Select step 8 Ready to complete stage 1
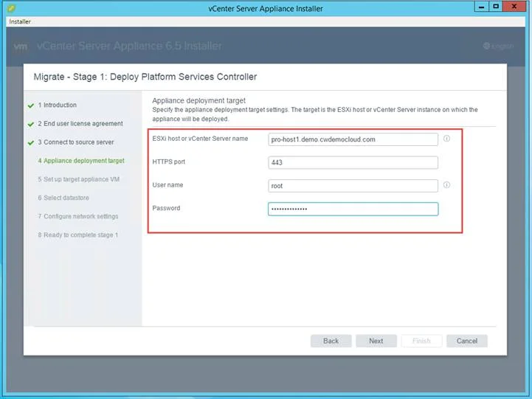 pyautogui.click(x=77, y=235)
